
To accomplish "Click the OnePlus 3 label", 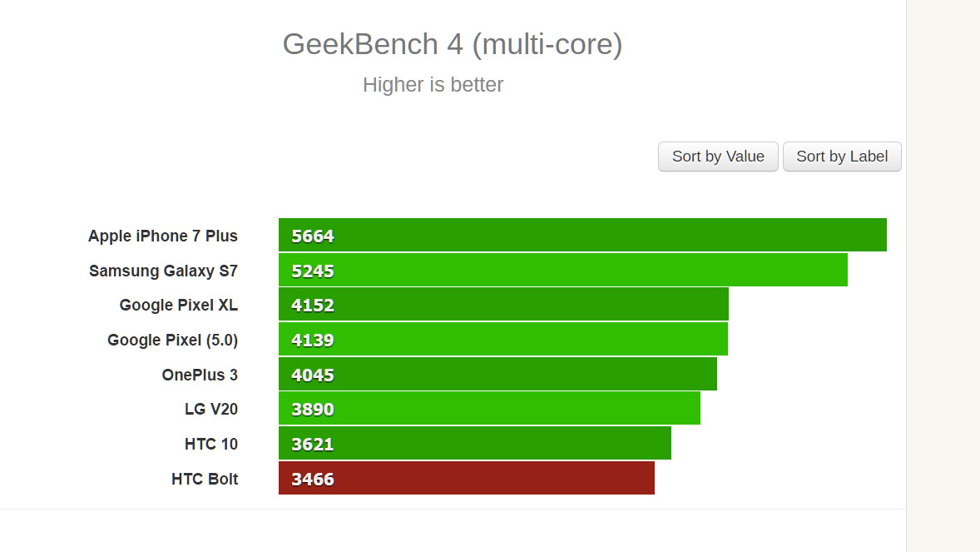I will click(200, 375).
